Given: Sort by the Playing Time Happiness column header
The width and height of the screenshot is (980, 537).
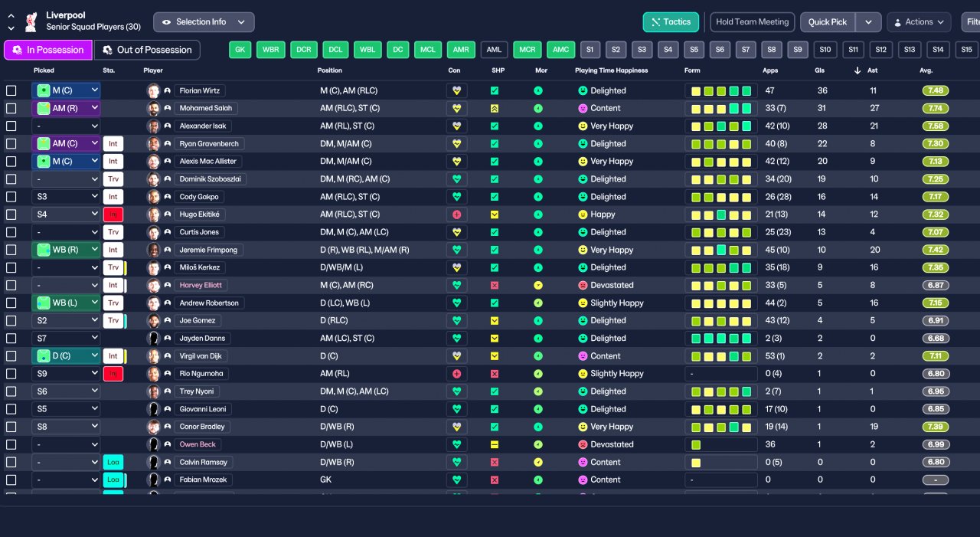Looking at the screenshot, I should [x=611, y=70].
